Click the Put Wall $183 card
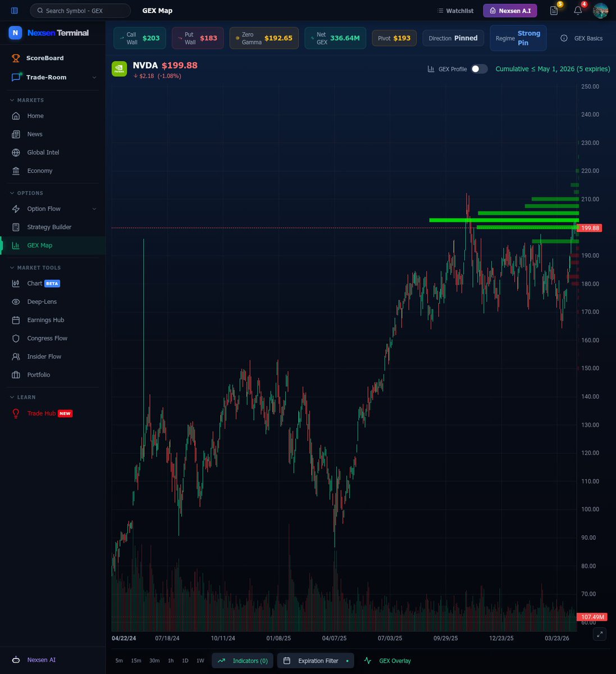616x674 pixels. (x=198, y=38)
